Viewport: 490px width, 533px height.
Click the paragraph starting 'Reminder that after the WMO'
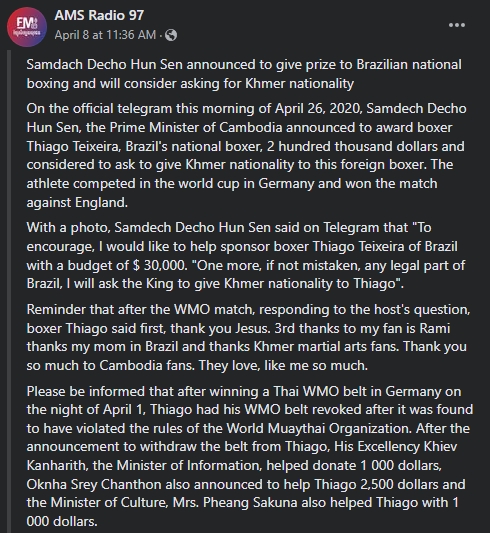248,338
